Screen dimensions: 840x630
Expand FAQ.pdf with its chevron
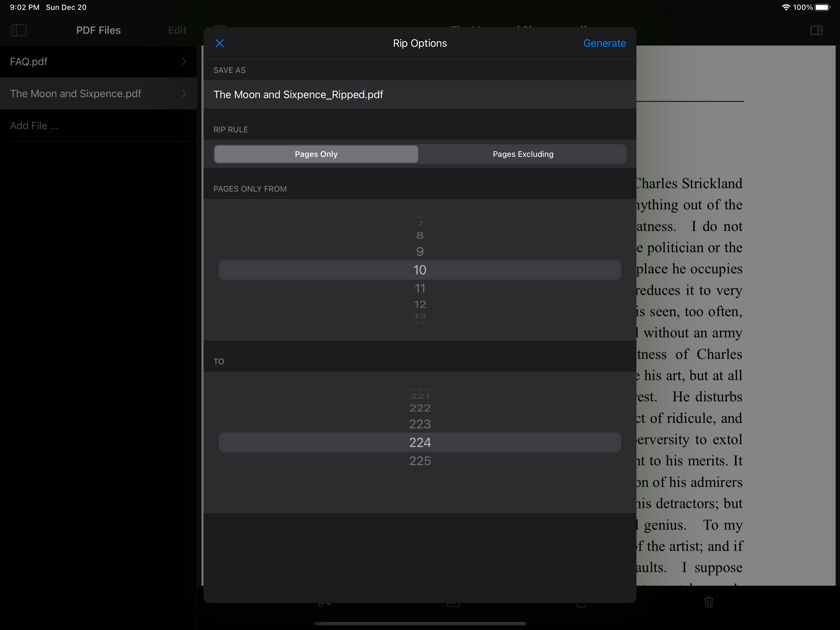click(x=184, y=62)
